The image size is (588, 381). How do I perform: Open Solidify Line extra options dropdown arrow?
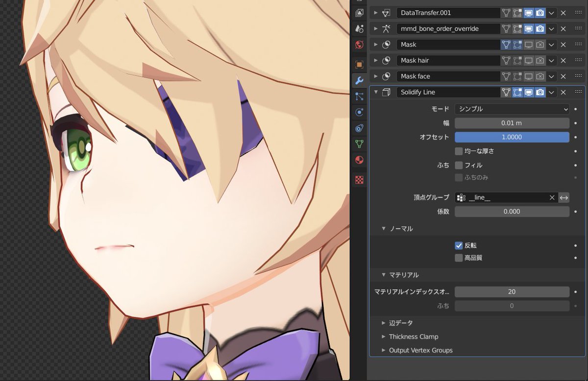point(552,92)
